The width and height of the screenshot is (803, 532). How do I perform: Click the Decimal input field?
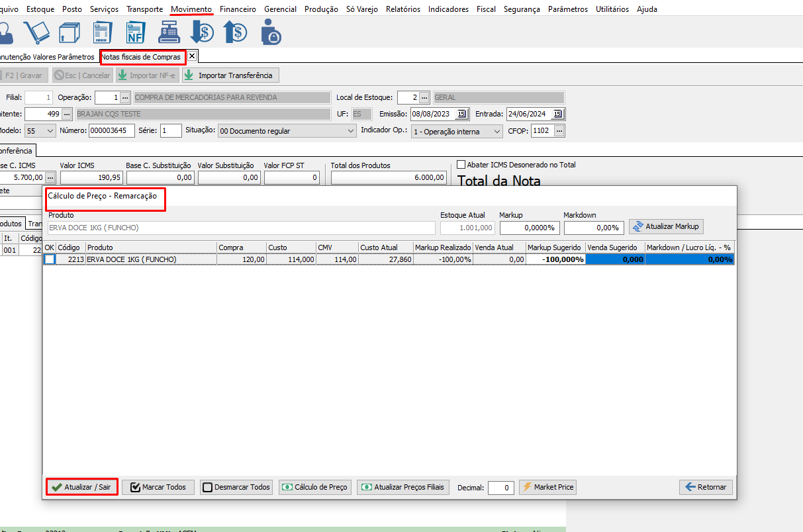[500, 488]
